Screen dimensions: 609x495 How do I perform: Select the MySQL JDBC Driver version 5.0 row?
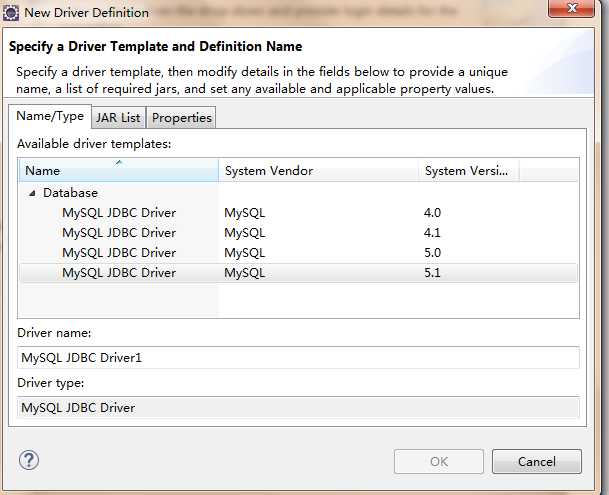[298, 253]
